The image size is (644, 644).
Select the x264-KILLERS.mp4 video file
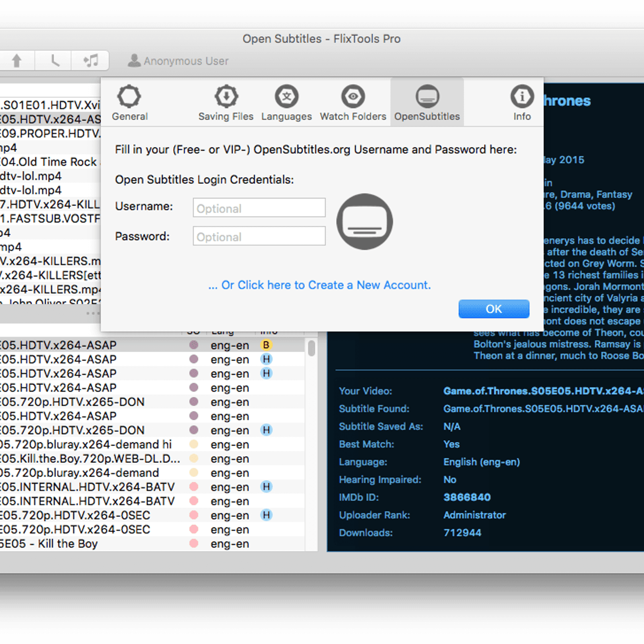click(50, 289)
